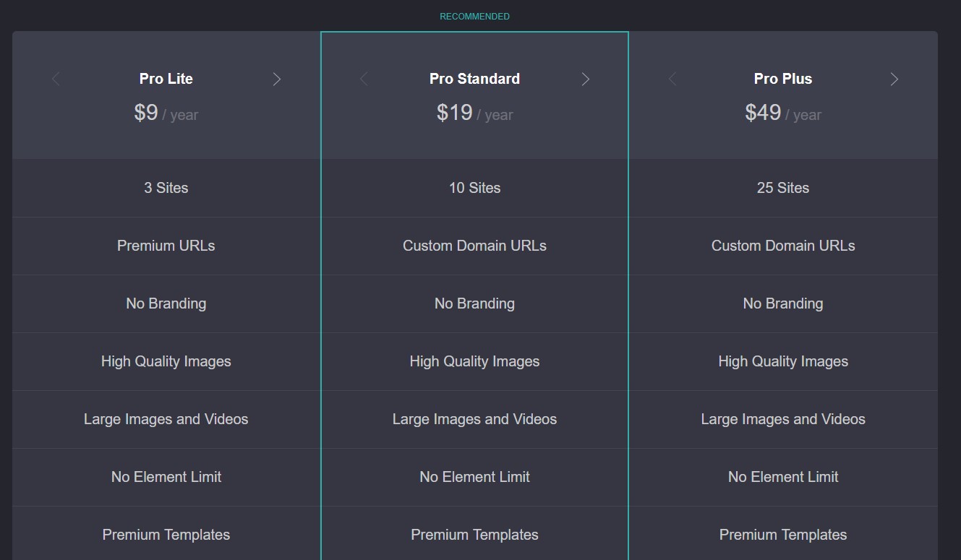Viewport: 961px width, 560px height.
Task: Click No Branding in Pro Standard
Action: pyautogui.click(x=474, y=303)
